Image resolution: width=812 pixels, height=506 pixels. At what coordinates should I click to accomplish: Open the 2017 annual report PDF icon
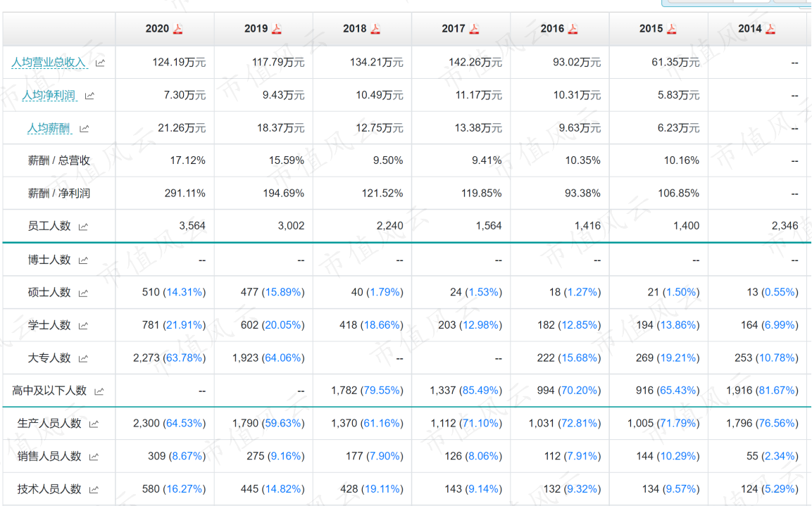[475, 28]
